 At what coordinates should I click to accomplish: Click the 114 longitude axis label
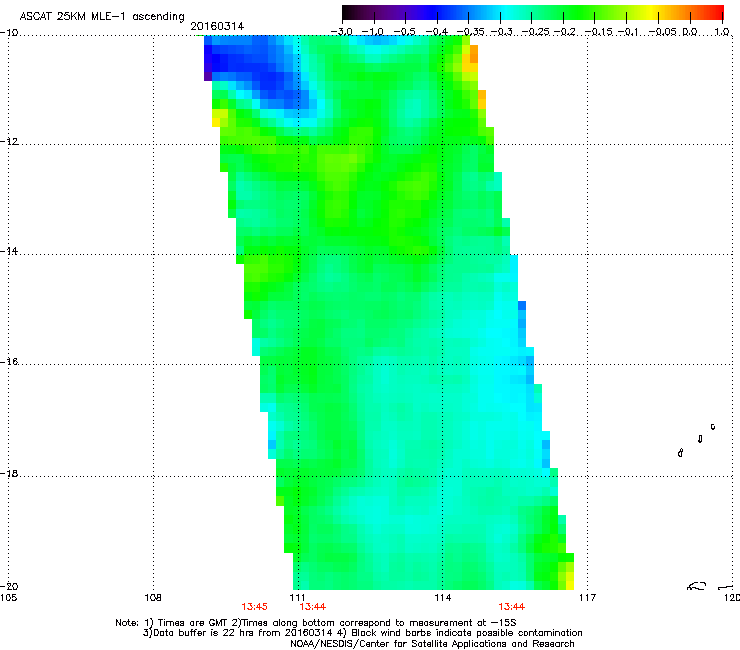[443, 598]
